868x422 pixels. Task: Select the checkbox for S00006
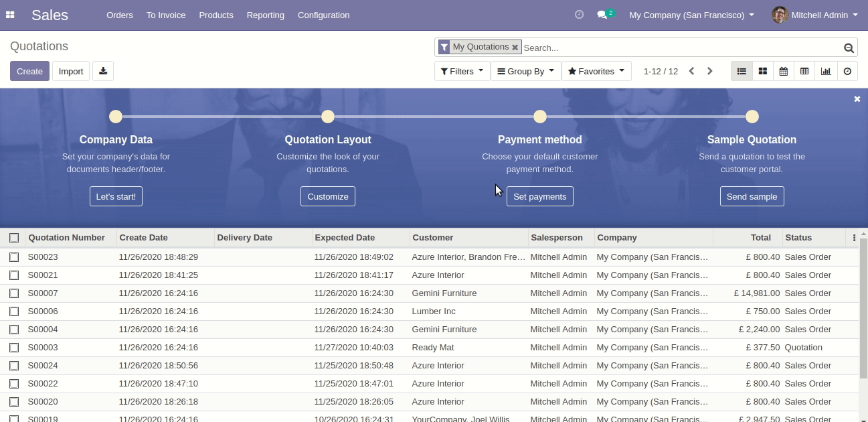[14, 311]
